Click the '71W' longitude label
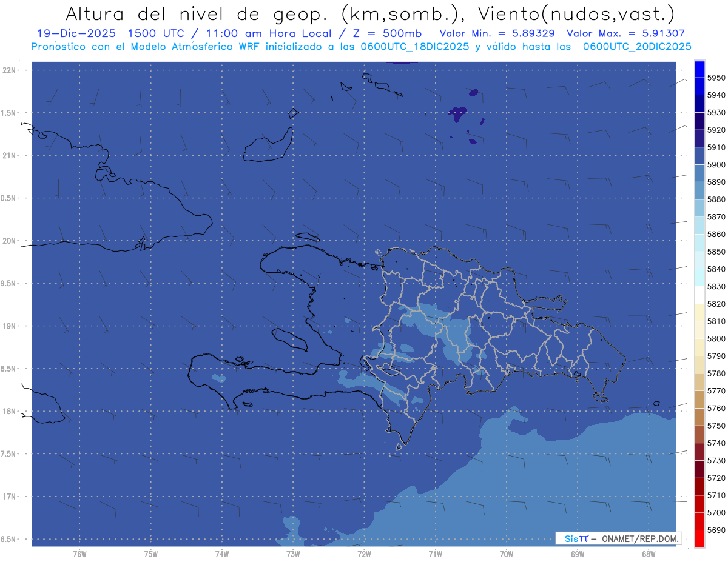 pos(435,554)
